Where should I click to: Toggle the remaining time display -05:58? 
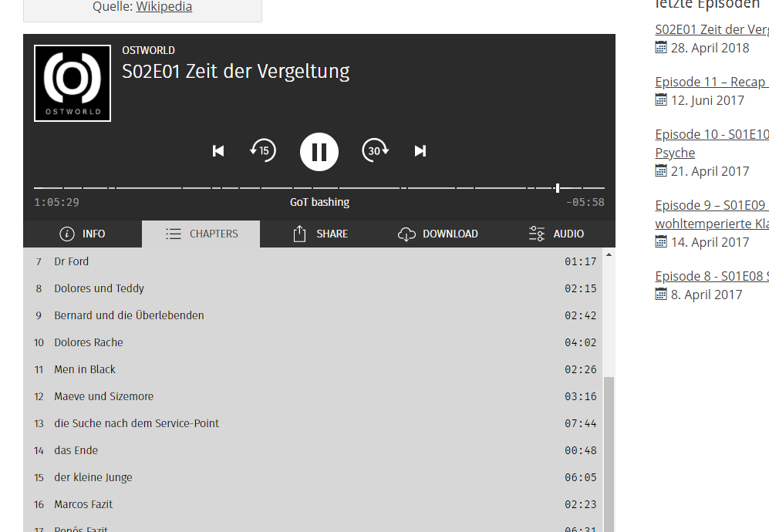pyautogui.click(x=585, y=203)
